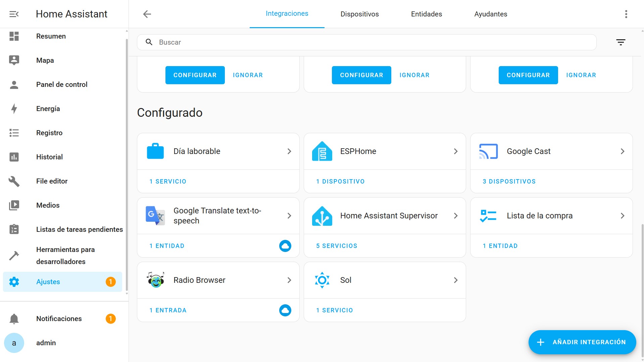Open the Energía panel icon

(14, 109)
